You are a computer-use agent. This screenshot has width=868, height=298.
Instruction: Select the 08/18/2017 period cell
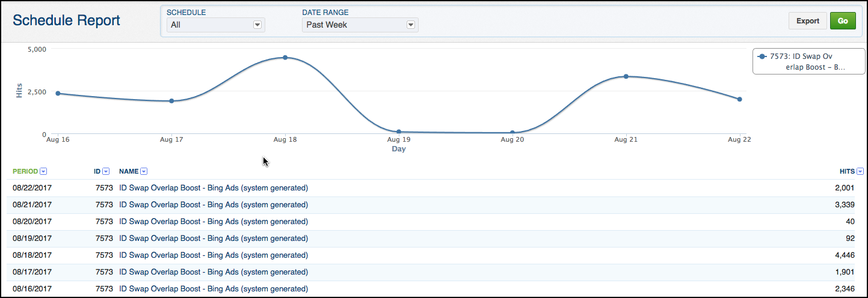coord(32,255)
